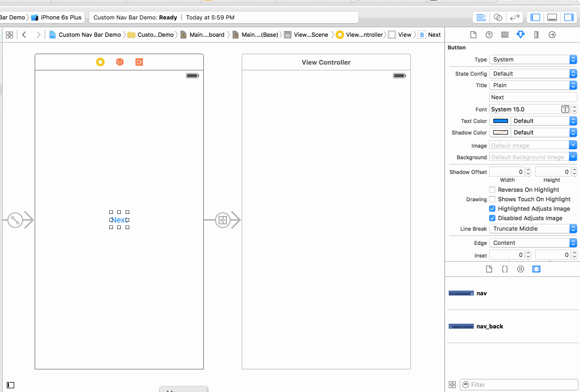The height and width of the screenshot is (392, 580).
Task: Open the Edge Content dropdown
Action: click(533, 243)
